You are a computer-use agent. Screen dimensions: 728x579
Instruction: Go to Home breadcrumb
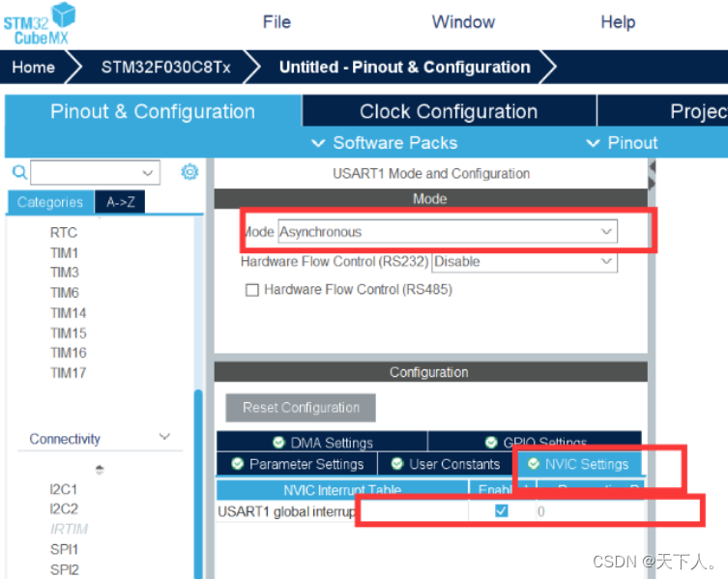34,67
